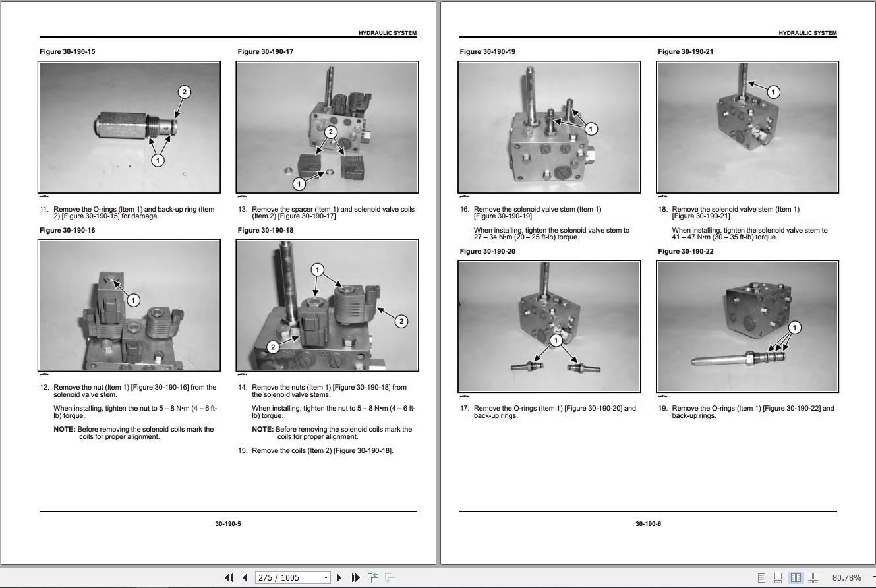The image size is (876, 588).
Task: Open the page number dropdown arrow
Action: coord(326,578)
